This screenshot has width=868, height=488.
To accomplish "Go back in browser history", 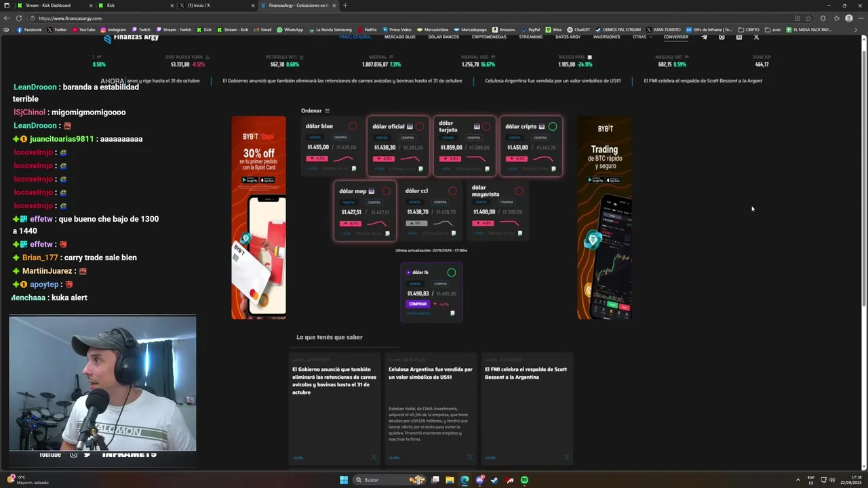I will point(7,18).
